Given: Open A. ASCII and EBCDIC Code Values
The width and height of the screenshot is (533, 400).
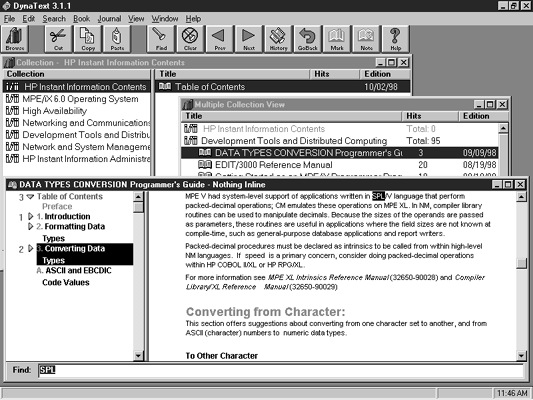Looking at the screenshot, I should [74, 276].
